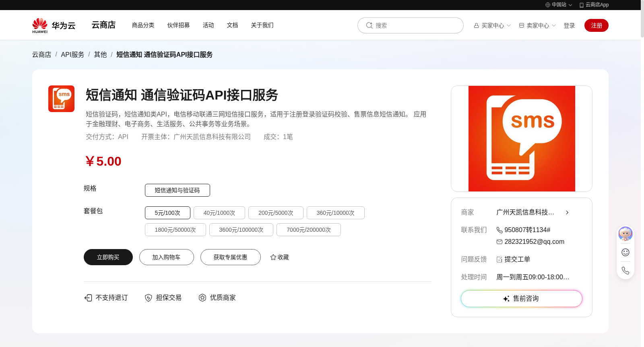Open the 关于我们 menu item

262,25
